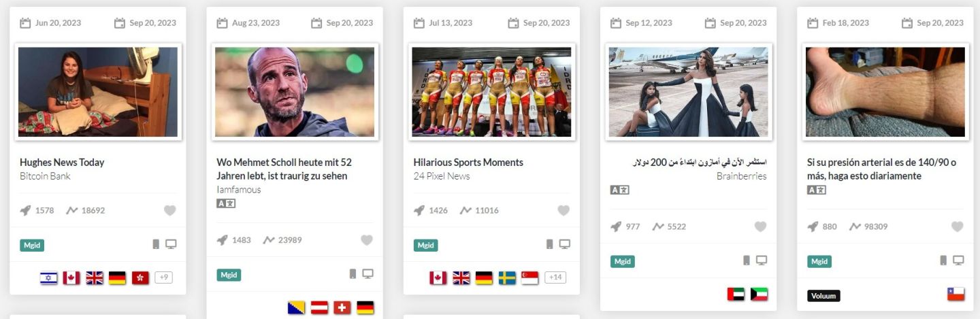The height and width of the screenshot is (319, 980).
Task: Open the Bitcoin Bank advertiser link
Action: 45,176
